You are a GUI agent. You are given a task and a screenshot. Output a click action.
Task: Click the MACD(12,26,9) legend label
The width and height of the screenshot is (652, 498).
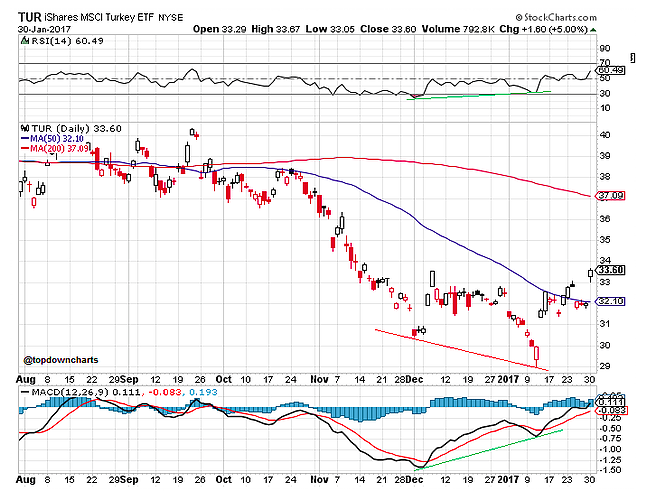(x=70, y=392)
